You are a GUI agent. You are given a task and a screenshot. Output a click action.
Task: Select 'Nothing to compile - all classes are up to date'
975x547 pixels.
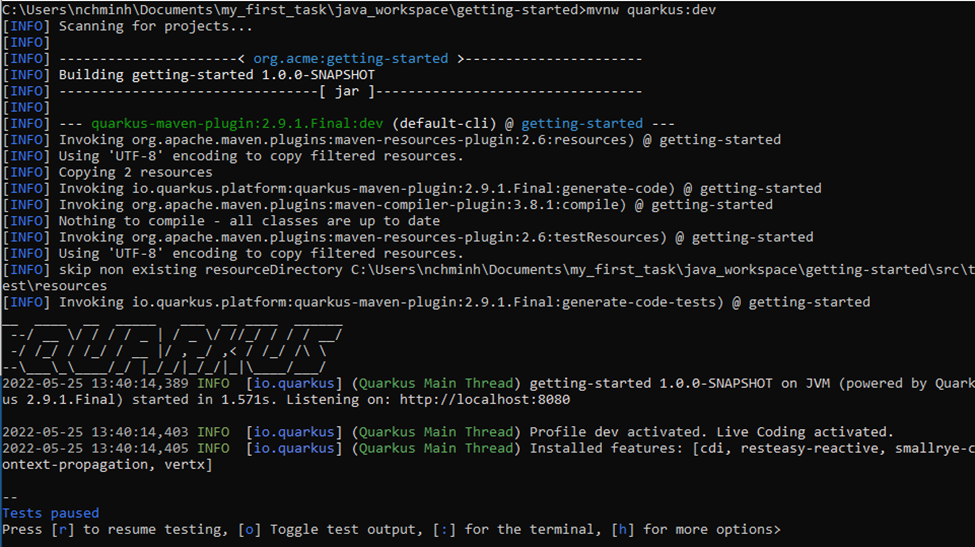pos(249,221)
